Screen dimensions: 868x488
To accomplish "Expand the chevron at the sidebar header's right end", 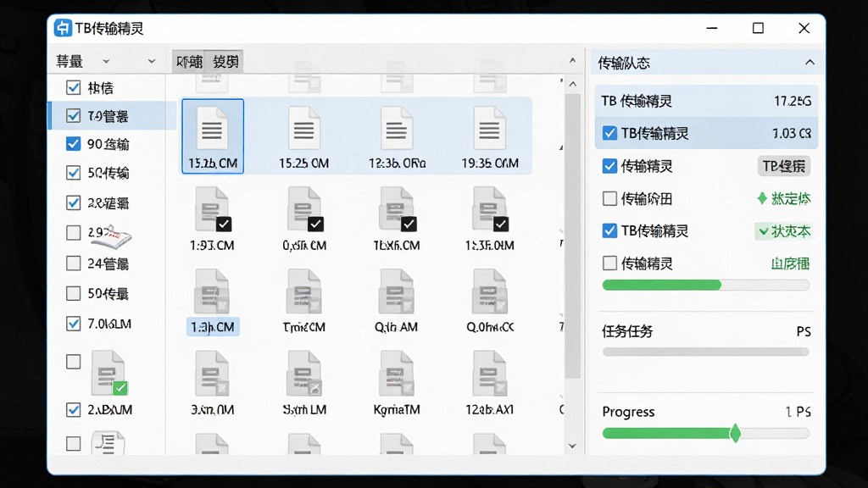I will [152, 61].
